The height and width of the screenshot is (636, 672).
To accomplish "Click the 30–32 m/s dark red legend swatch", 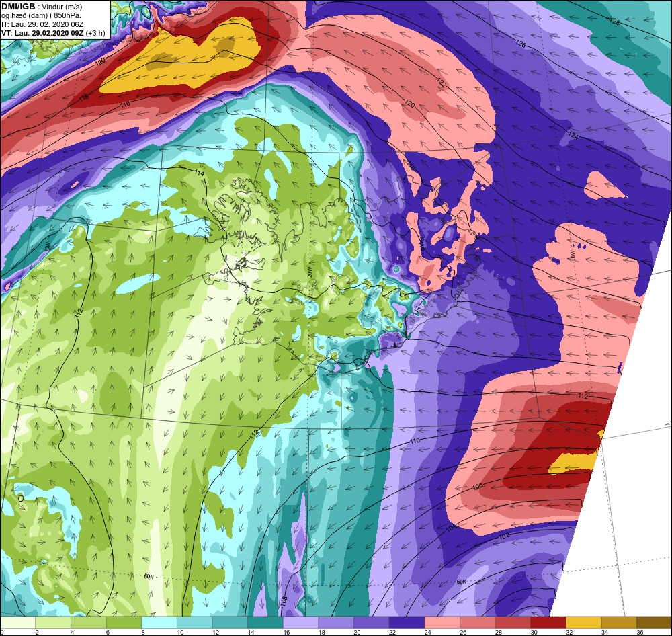I will coord(548,623).
